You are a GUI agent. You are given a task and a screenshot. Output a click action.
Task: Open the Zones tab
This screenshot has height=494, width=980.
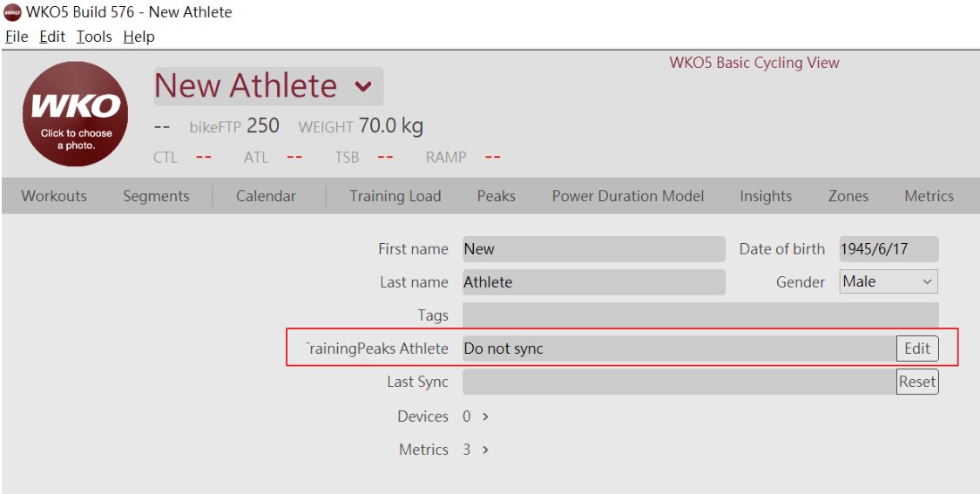[x=848, y=196]
